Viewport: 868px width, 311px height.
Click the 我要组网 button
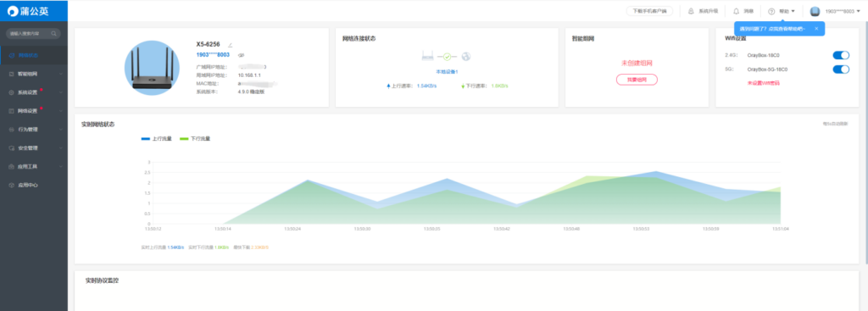637,80
